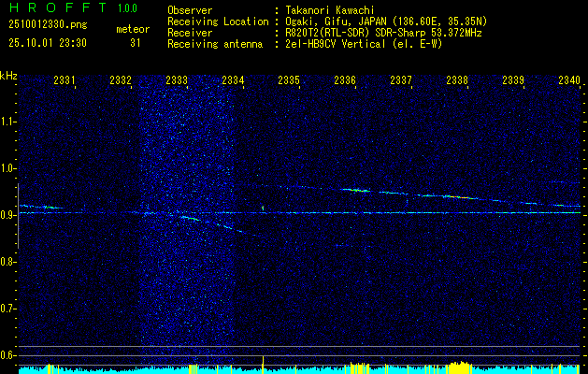The image size is (588, 374).
Task: Click the 1.1 frequency axis label
Action: tap(7, 122)
